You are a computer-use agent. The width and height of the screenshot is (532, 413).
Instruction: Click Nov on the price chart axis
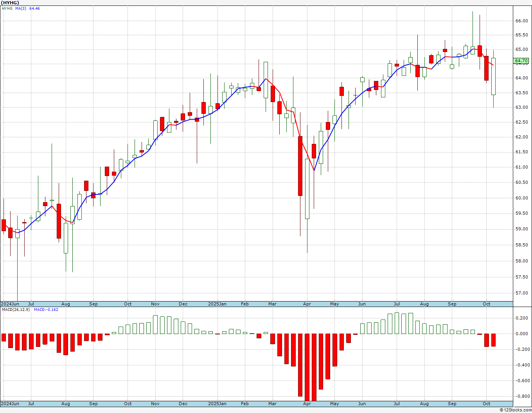click(x=155, y=304)
